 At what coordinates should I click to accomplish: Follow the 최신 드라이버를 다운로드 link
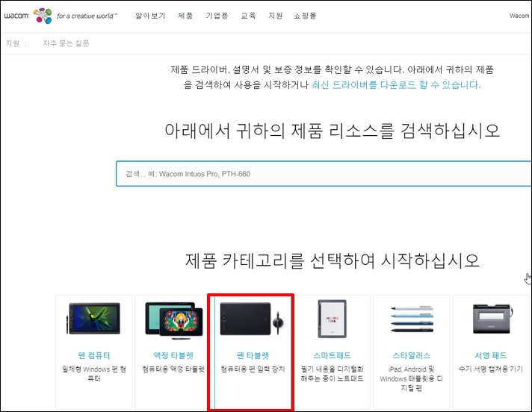(x=396, y=84)
